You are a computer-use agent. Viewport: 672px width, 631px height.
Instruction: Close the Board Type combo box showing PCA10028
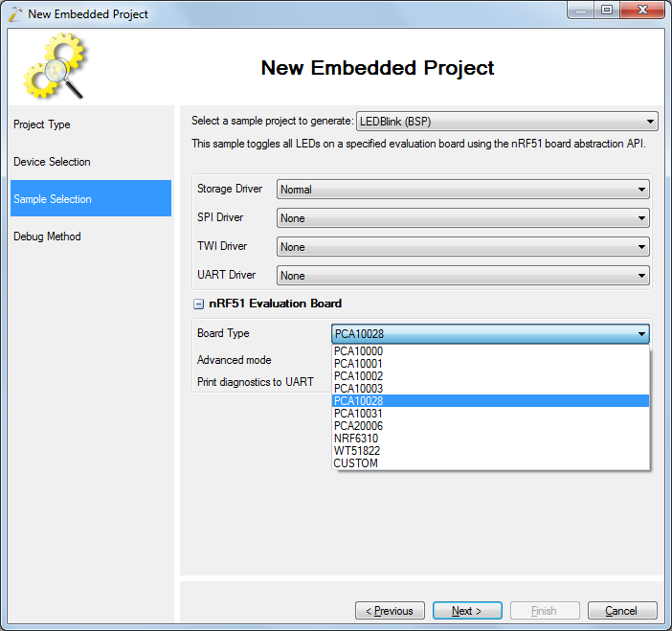(490, 333)
